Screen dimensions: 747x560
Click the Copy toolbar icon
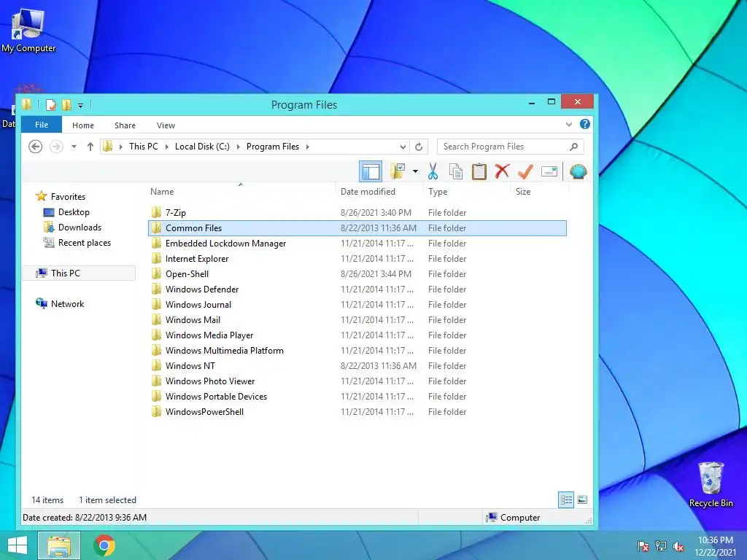[x=456, y=171]
